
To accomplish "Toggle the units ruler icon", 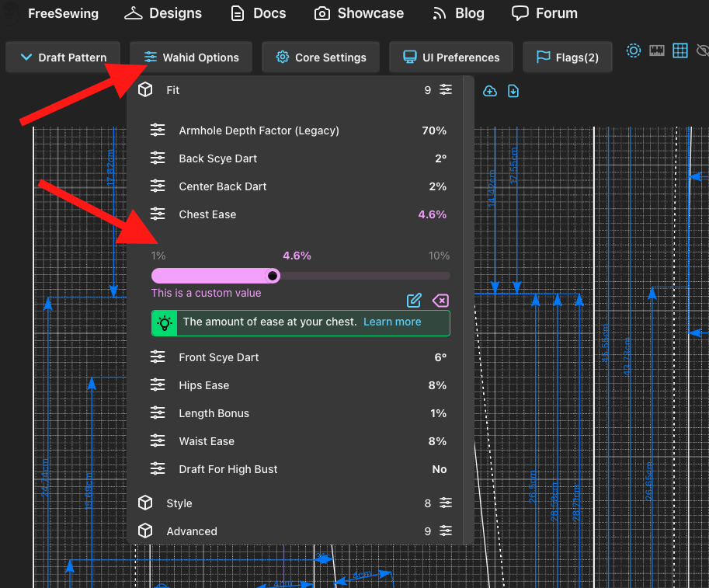I will (x=657, y=50).
